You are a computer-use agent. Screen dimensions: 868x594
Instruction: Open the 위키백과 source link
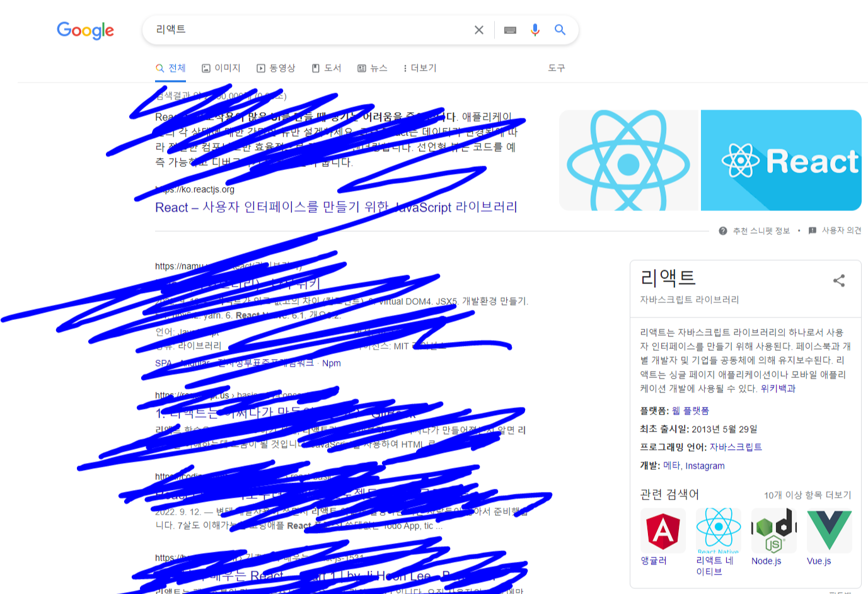(778, 389)
